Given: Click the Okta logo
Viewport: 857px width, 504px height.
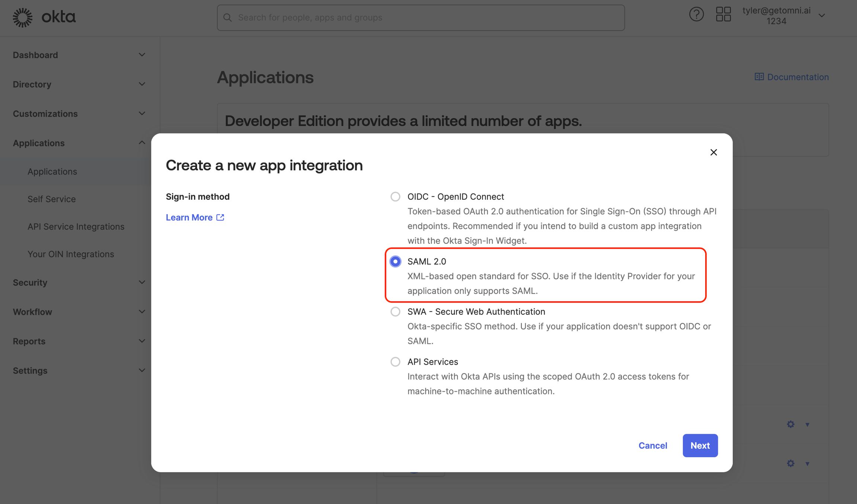Looking at the screenshot, I should (x=44, y=17).
